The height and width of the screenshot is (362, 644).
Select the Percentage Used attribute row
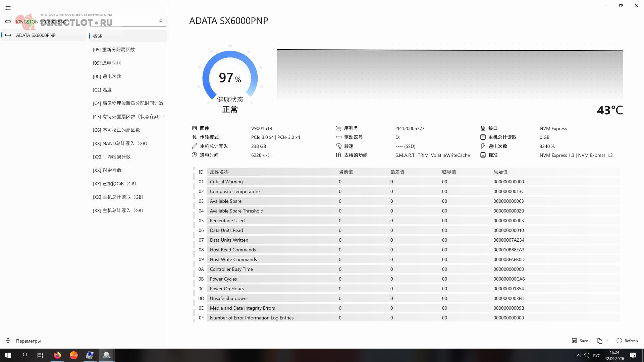413,221
